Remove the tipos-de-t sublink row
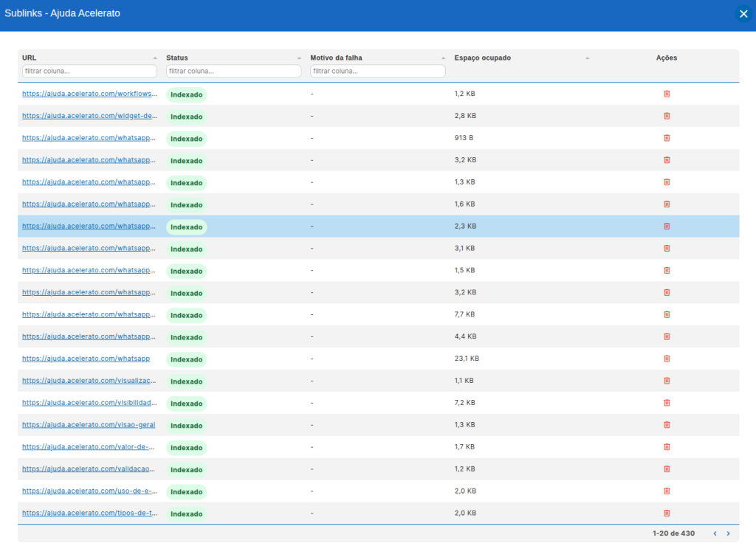Image resolution: width=756 pixels, height=560 pixels. click(667, 514)
